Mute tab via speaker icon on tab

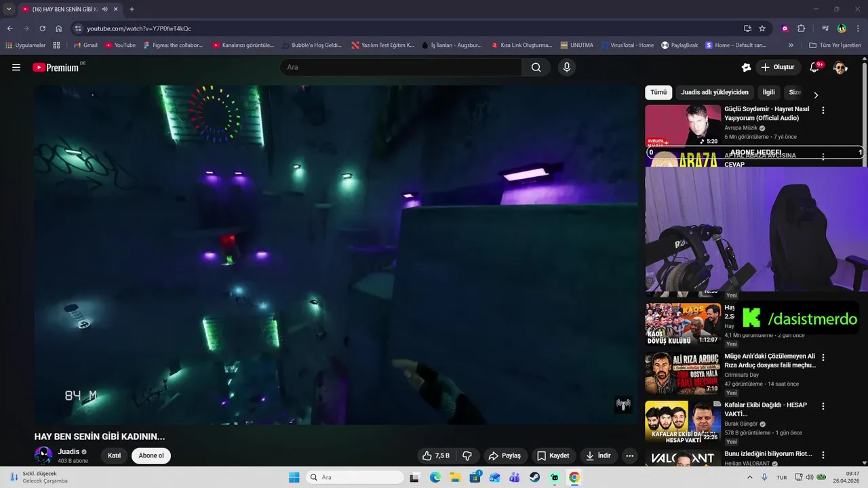click(x=105, y=9)
